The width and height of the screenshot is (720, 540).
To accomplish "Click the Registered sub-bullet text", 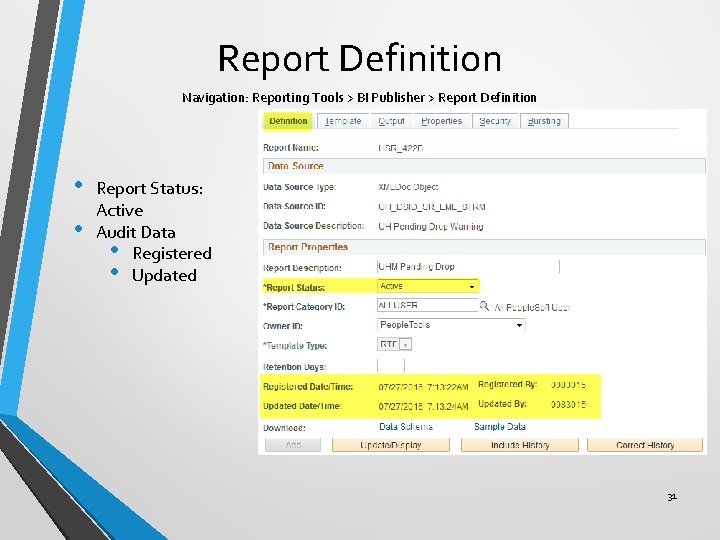I will coord(172,253).
